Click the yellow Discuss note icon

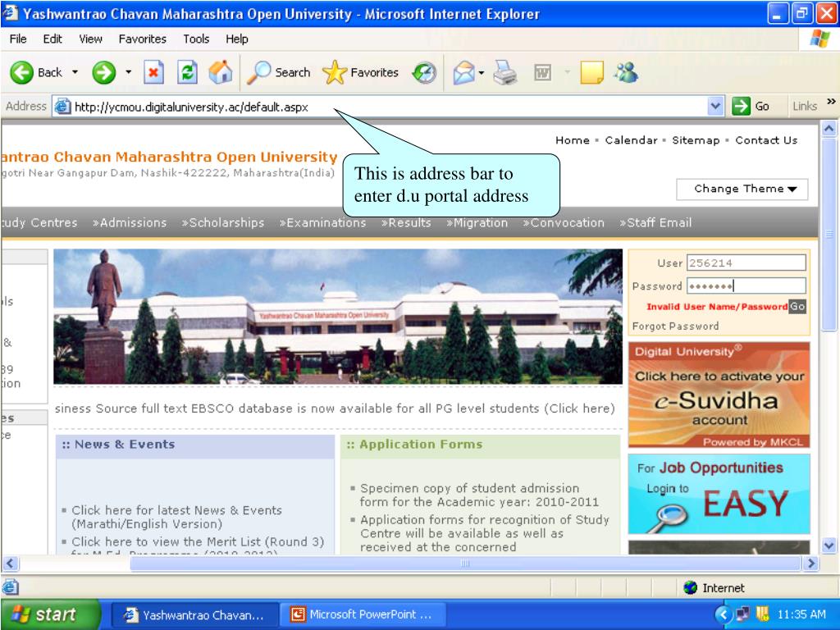[x=591, y=72]
